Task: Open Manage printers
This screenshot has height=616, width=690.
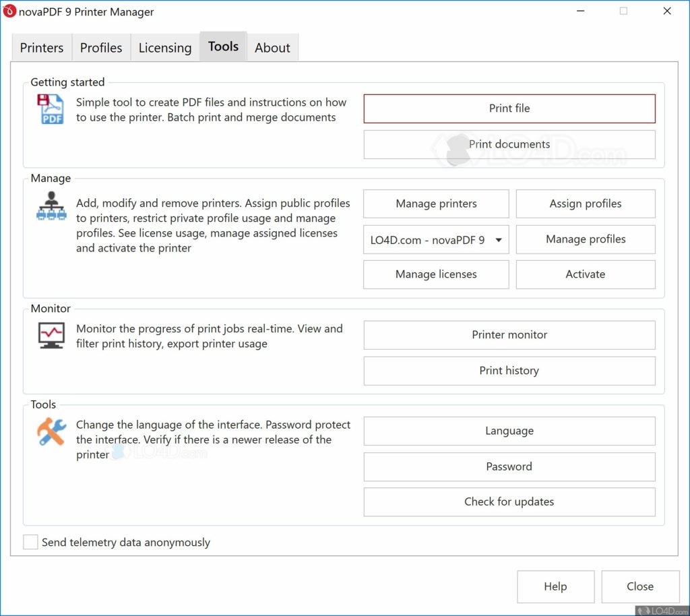Action: point(436,204)
